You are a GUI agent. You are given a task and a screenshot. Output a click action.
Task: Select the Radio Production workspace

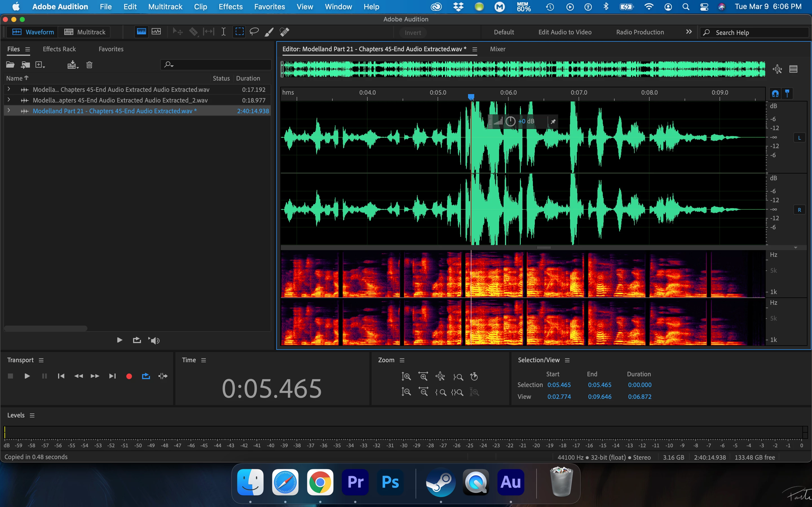(x=639, y=32)
